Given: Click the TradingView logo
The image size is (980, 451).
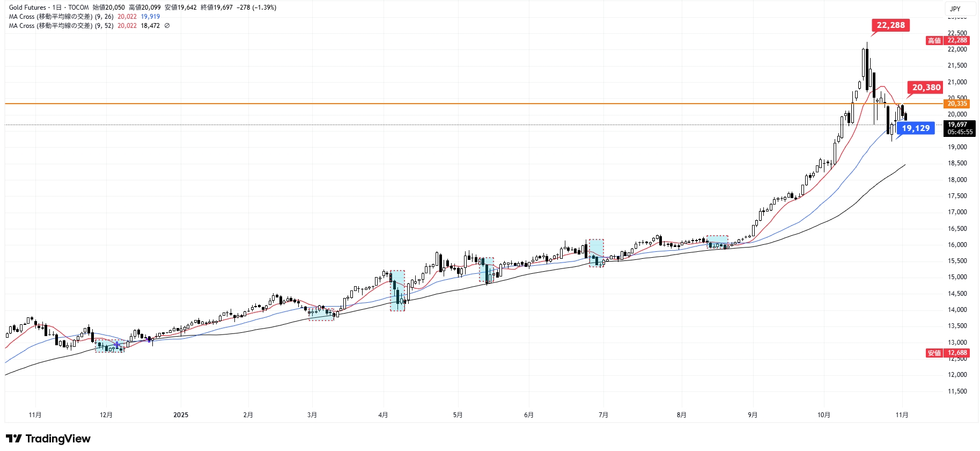Looking at the screenshot, I should coord(48,439).
